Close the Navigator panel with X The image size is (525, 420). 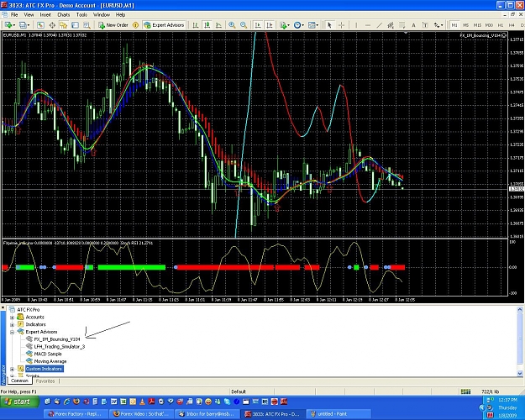point(3,307)
